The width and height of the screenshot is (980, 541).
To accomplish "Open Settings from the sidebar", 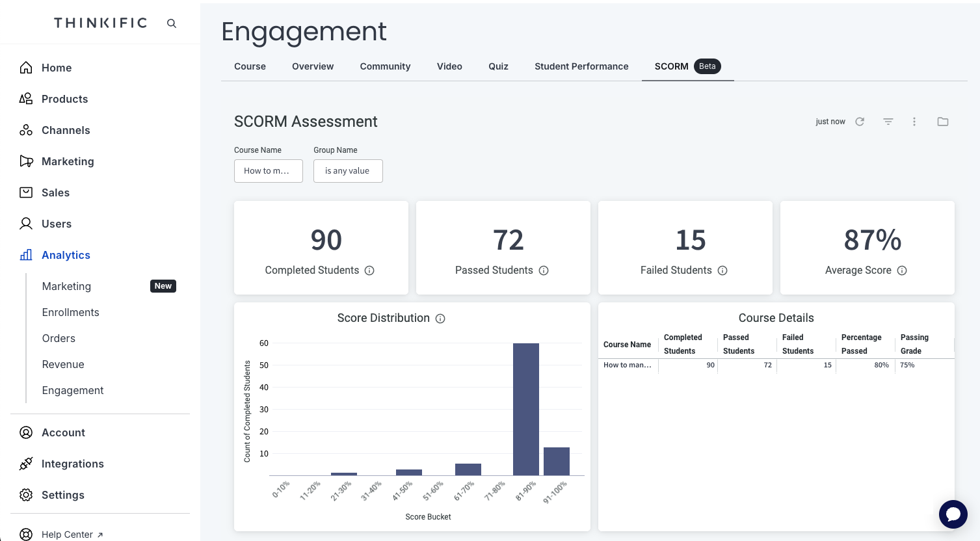I will coord(62,495).
